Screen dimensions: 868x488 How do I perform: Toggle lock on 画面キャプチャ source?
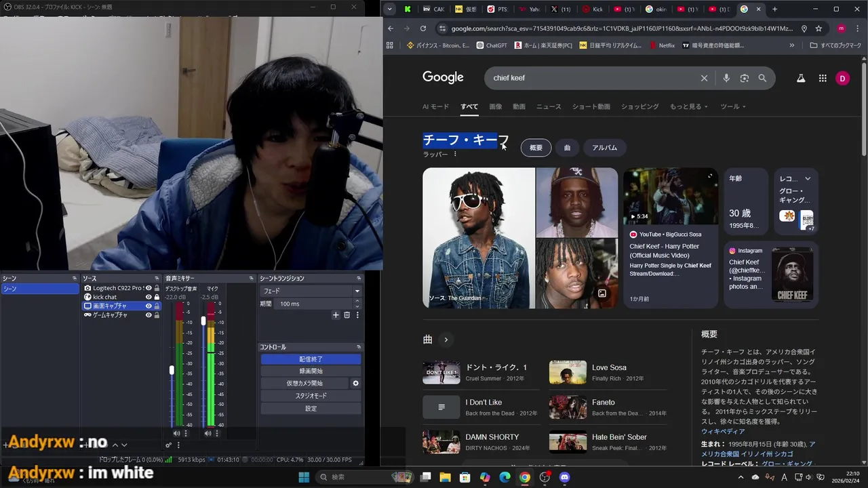click(x=157, y=306)
